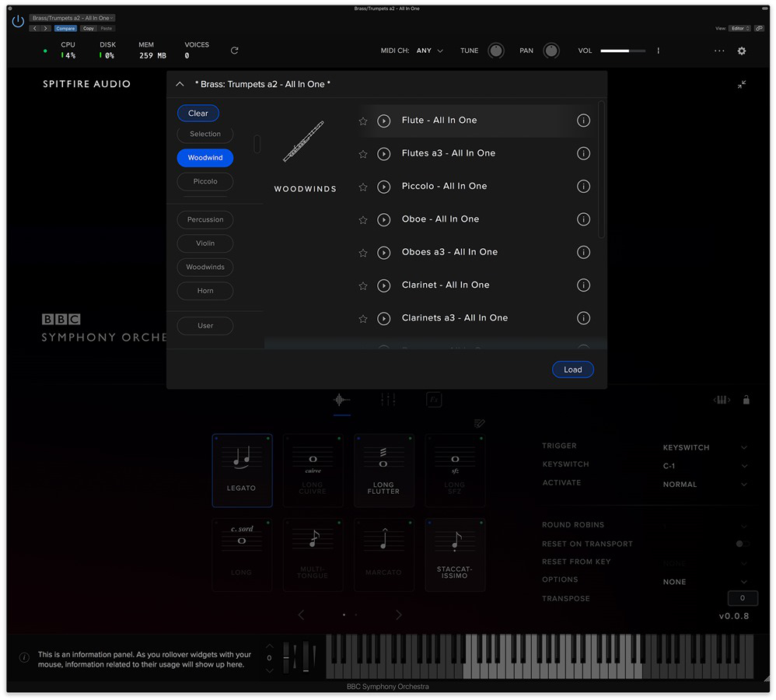Preview Piccolo - All In One preset
This screenshot has width=776, height=700.
[383, 187]
